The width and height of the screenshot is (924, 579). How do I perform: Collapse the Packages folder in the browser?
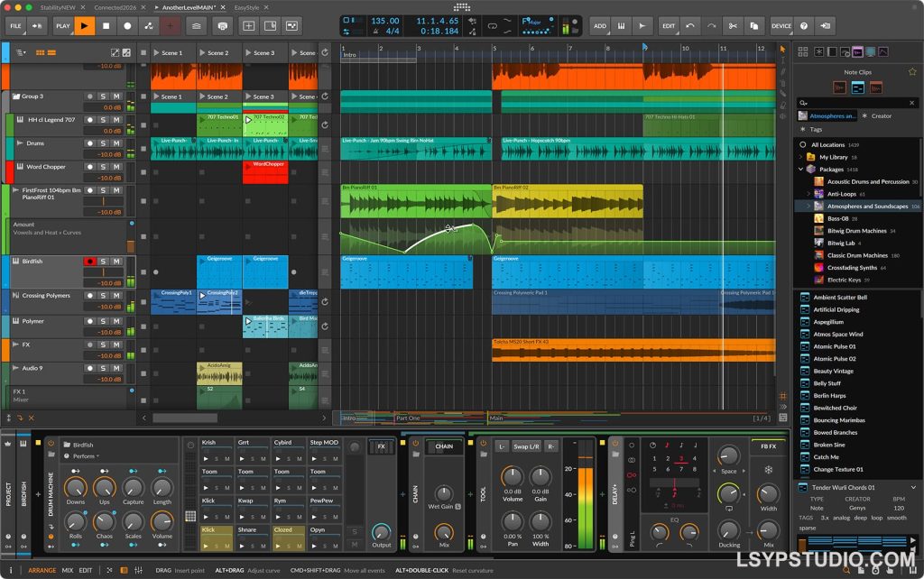coord(800,170)
